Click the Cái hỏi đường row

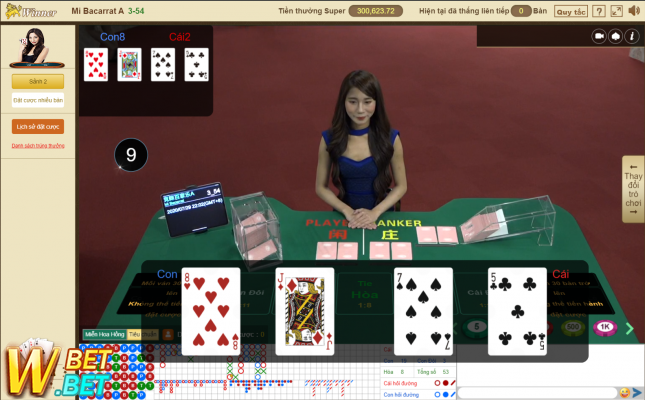coord(419,383)
